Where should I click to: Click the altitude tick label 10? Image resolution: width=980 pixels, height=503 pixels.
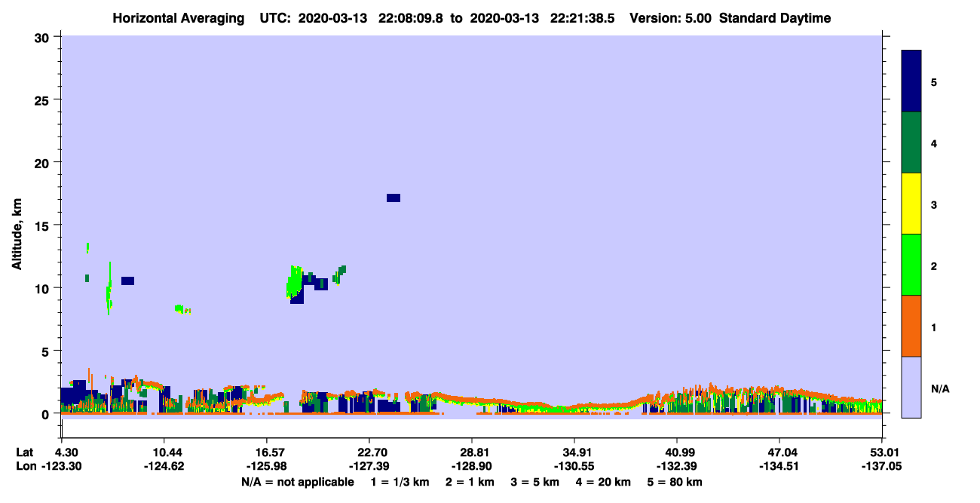(44, 288)
